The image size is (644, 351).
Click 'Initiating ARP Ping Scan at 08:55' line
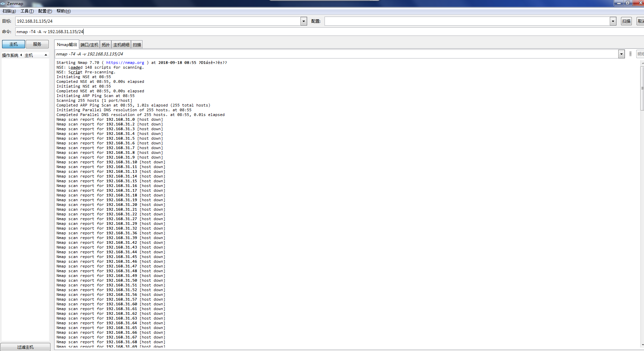[x=95, y=96]
